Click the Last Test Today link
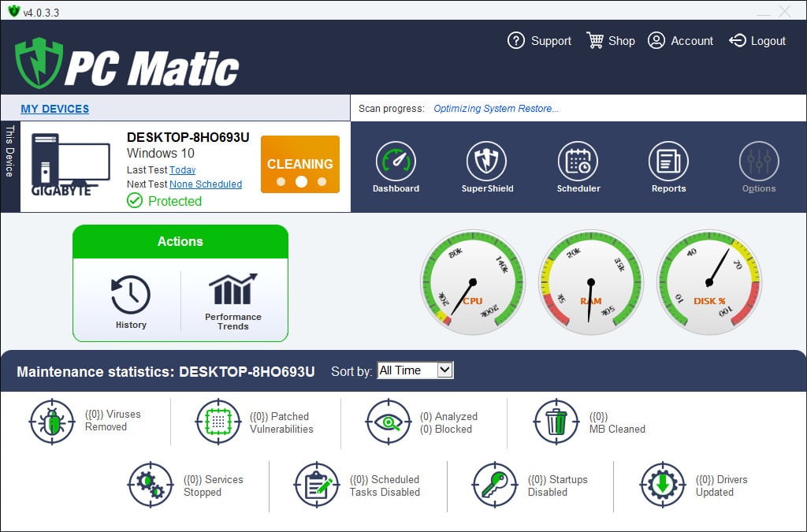The image size is (807, 532). click(x=182, y=169)
